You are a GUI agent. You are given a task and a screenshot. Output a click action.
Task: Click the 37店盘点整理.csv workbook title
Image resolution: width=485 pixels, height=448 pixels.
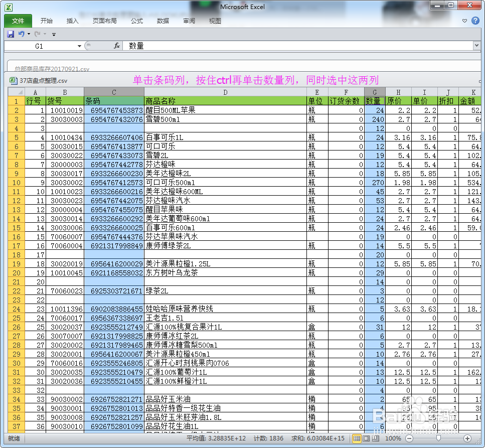(x=43, y=81)
